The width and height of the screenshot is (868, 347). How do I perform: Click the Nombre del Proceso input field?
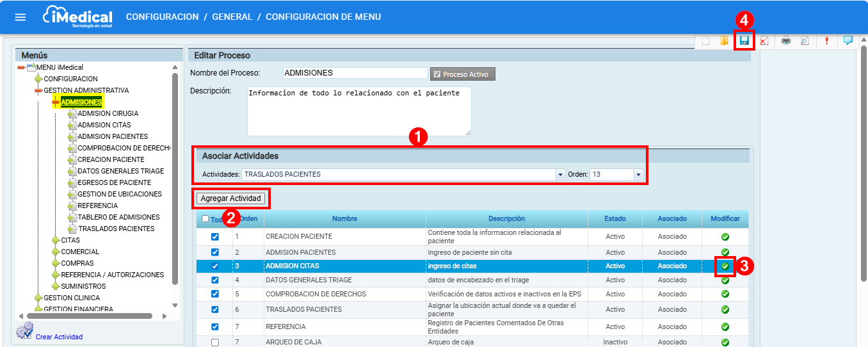click(x=355, y=73)
